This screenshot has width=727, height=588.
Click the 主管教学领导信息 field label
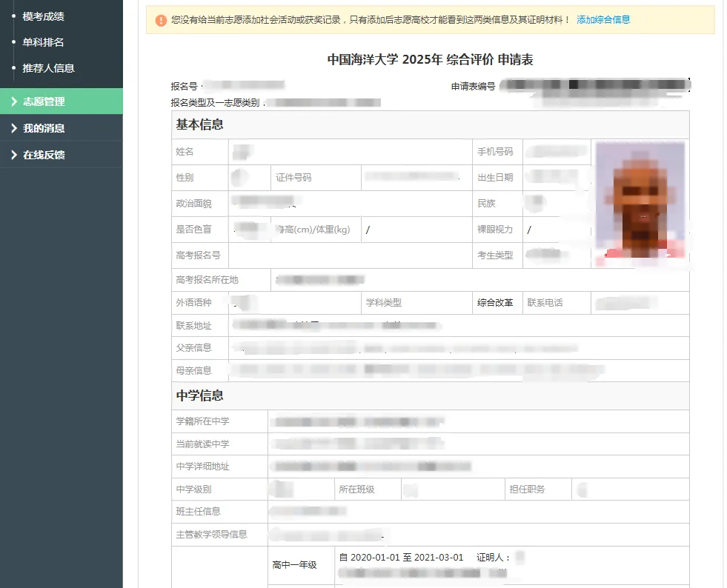pos(211,534)
